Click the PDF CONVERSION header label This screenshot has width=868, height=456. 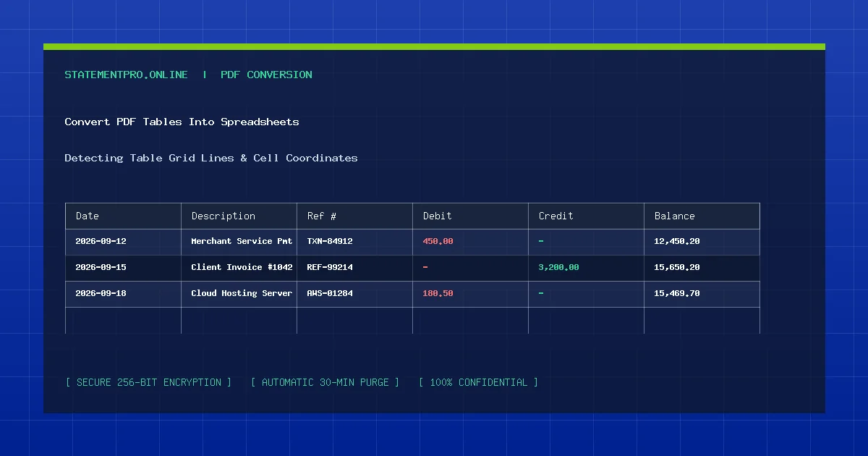266,75
